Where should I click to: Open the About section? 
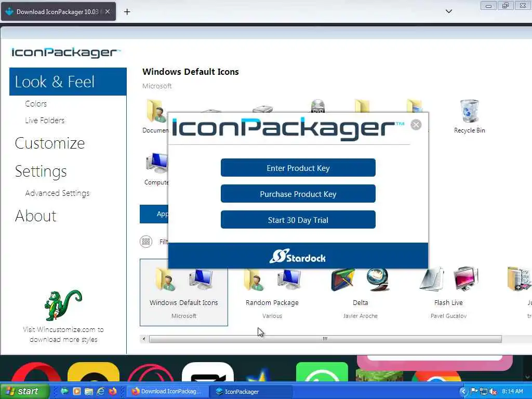[x=36, y=216]
